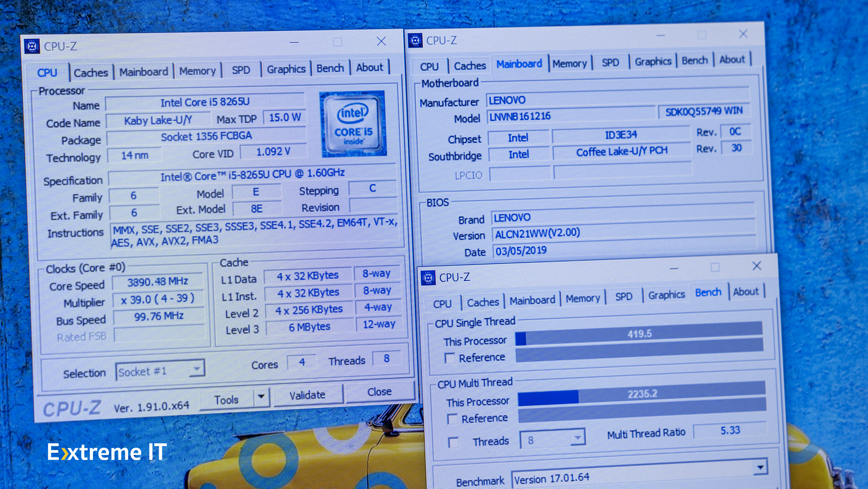The image size is (868, 489).
Task: Click the Close button in CPU window
Action: click(379, 392)
